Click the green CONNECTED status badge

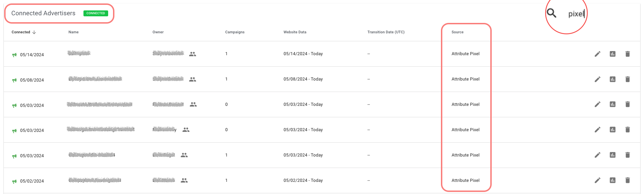[x=96, y=13]
